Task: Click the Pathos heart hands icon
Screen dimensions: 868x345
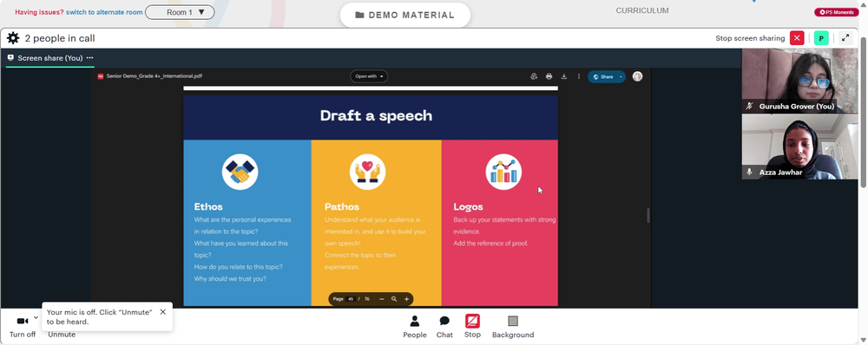Action: [367, 172]
